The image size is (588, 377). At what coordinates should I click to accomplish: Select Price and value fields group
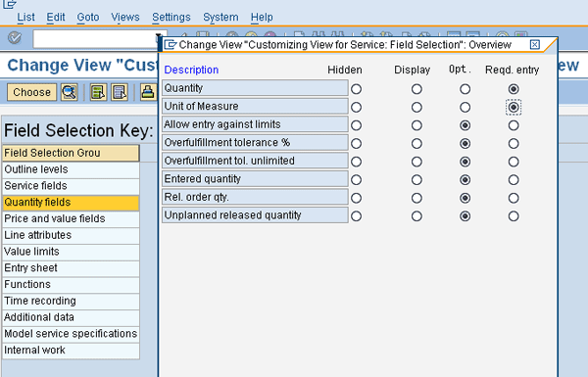tap(71, 218)
